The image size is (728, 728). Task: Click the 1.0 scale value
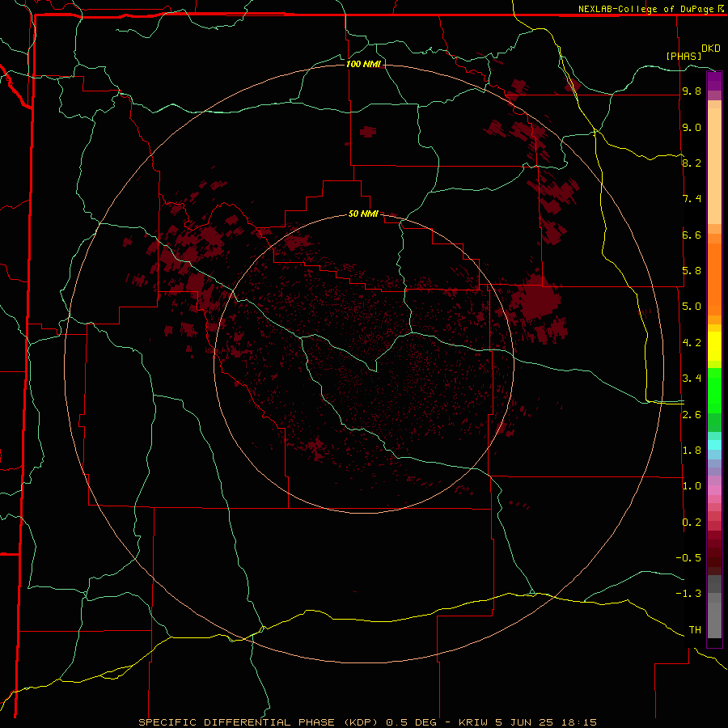tap(692, 486)
